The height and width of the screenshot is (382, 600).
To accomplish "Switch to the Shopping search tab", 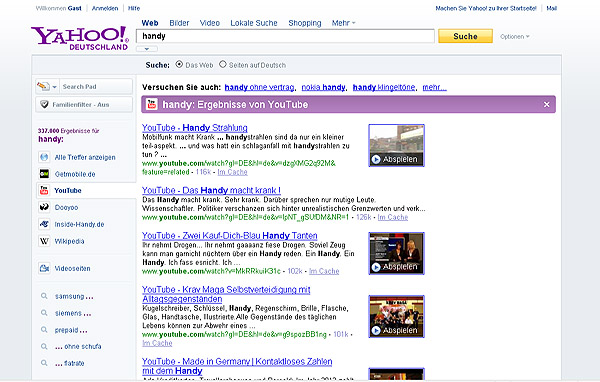I will pyautogui.click(x=305, y=23).
